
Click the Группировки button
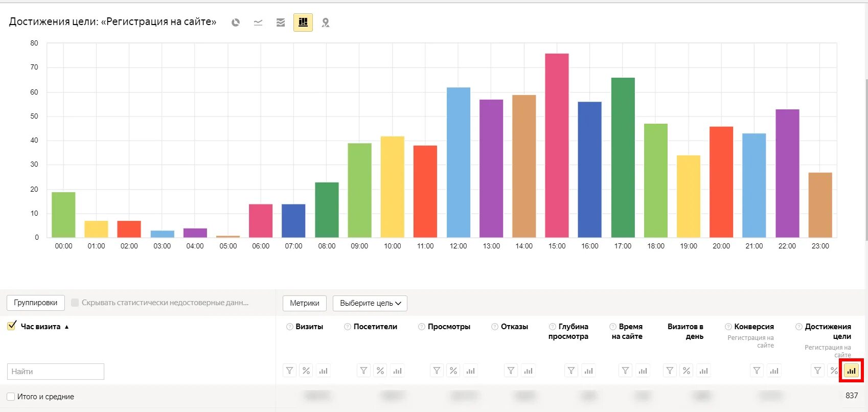tap(36, 303)
